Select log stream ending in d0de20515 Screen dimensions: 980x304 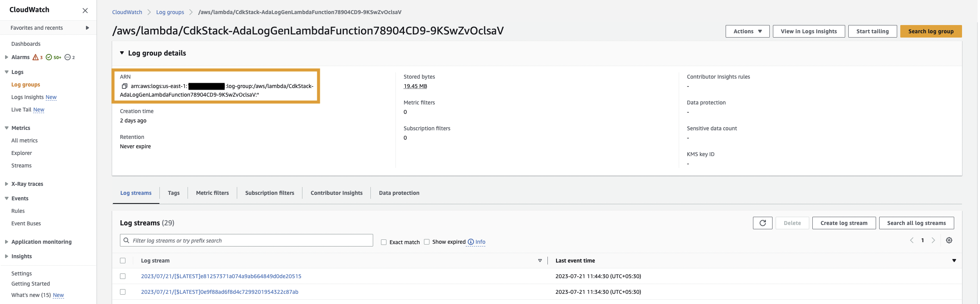click(123, 276)
